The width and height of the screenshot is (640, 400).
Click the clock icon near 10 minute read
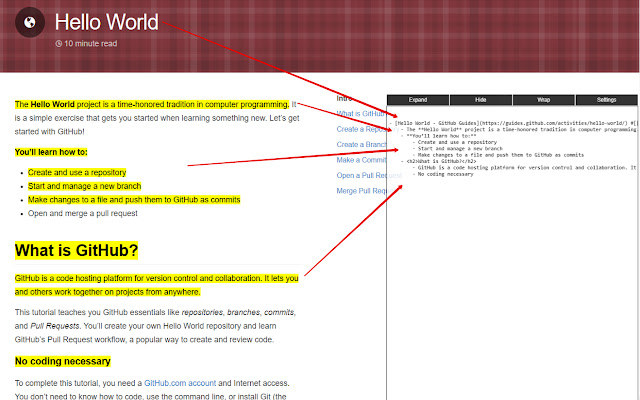[x=59, y=44]
